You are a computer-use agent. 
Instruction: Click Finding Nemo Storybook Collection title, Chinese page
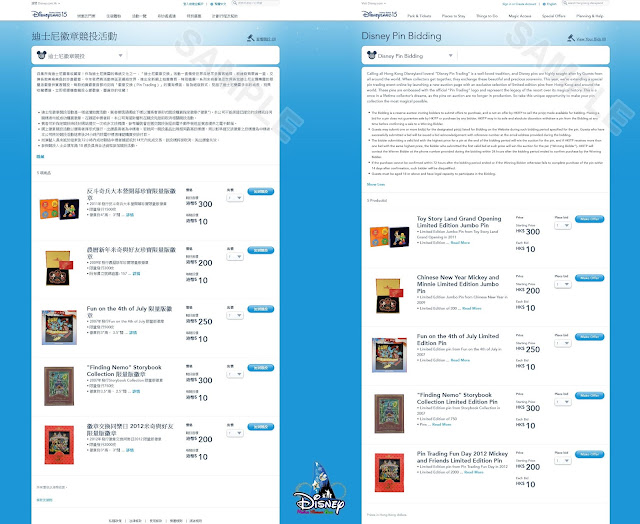[124, 371]
